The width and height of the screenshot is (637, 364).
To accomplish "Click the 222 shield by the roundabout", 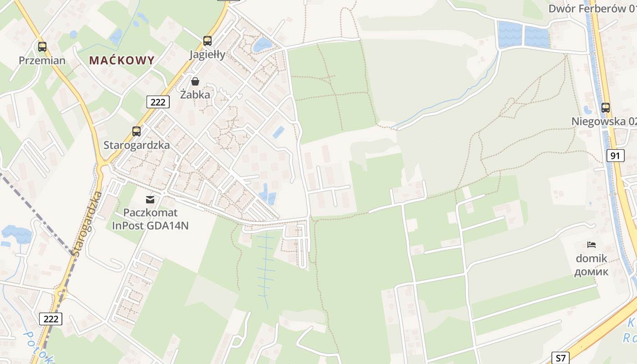I will tap(51, 318).
